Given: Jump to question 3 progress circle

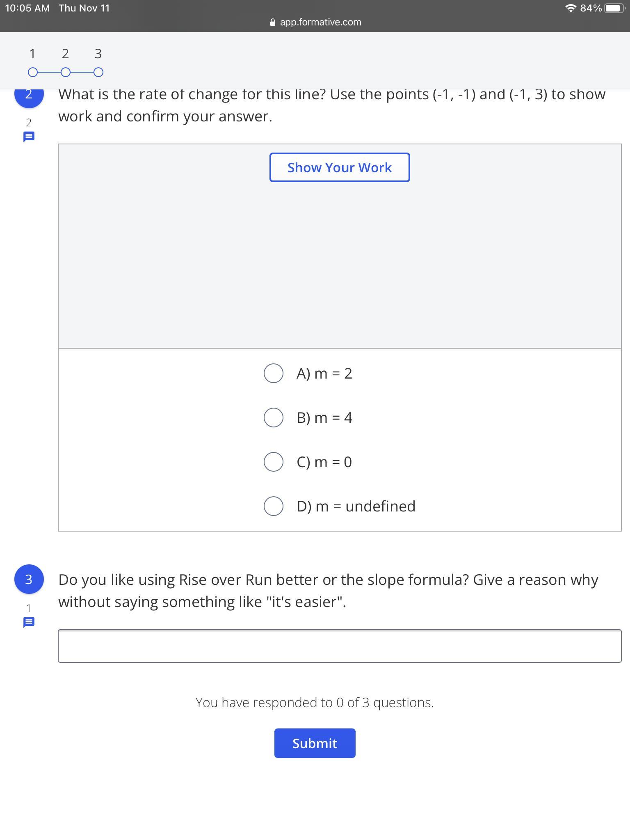Looking at the screenshot, I should (x=98, y=73).
